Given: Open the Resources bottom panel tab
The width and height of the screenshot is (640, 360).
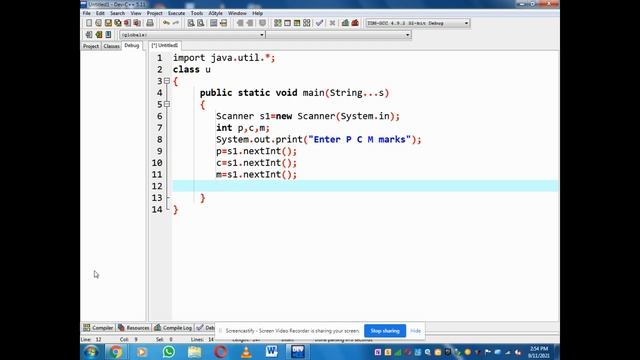Looking at the screenshot, I should click(134, 328).
